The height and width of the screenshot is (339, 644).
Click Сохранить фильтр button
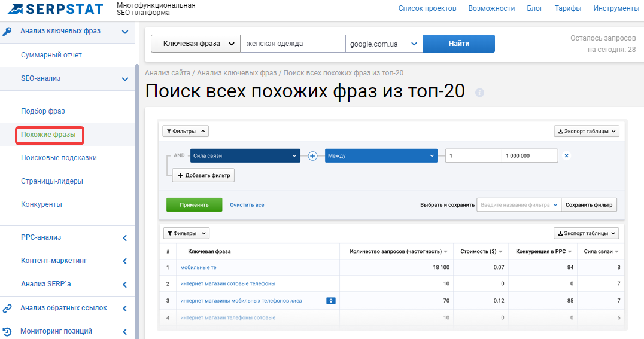tap(589, 205)
